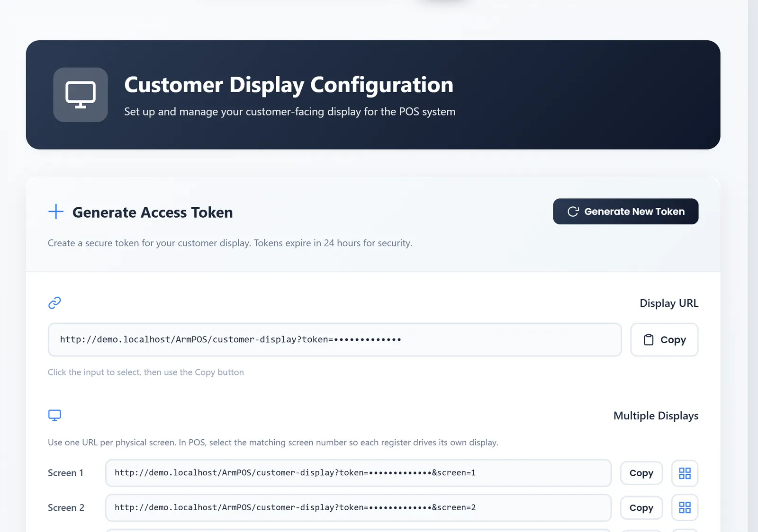The image size is (758, 532).
Task: Click the Display URL label
Action: pyautogui.click(x=669, y=303)
